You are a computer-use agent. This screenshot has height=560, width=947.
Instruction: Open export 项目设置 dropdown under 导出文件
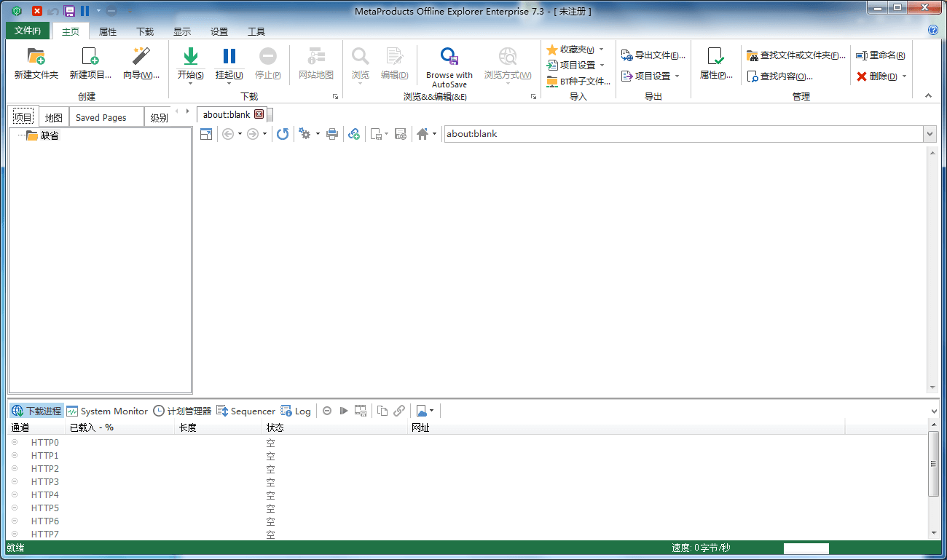coord(677,76)
